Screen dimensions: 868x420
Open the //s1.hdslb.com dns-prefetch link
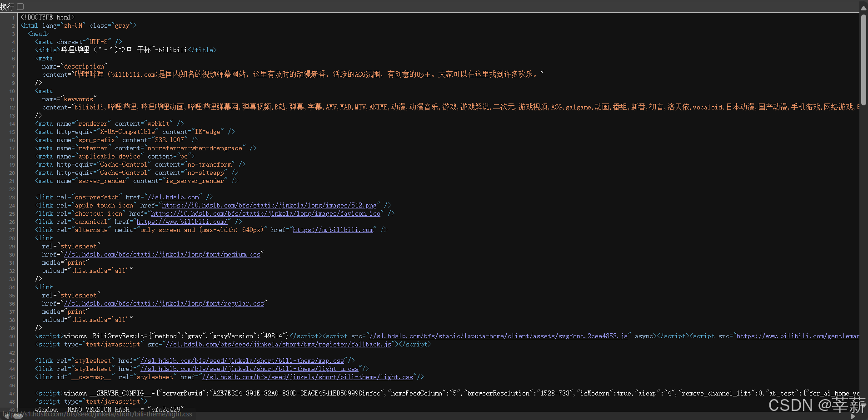(x=173, y=197)
